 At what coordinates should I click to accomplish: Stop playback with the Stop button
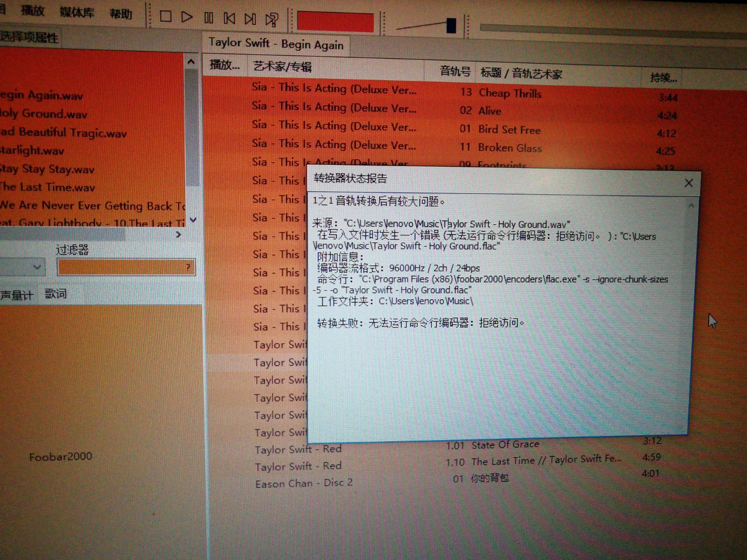[166, 17]
